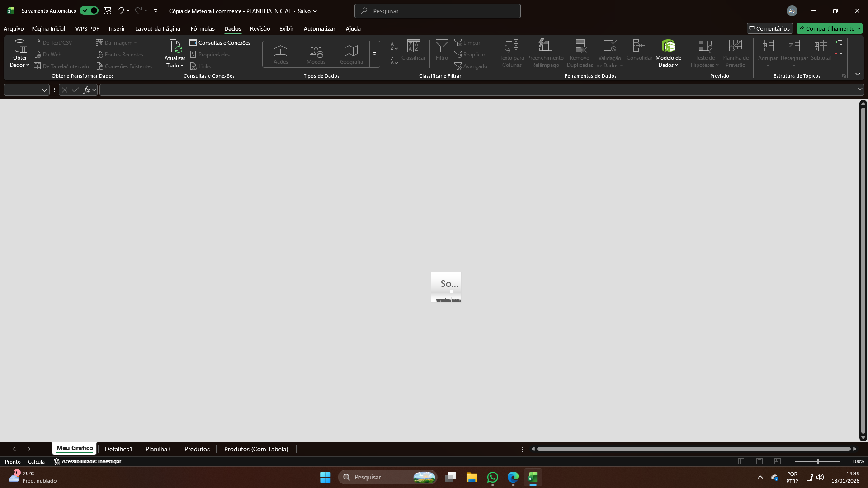Expand the data types gallery arrow

click(x=374, y=54)
